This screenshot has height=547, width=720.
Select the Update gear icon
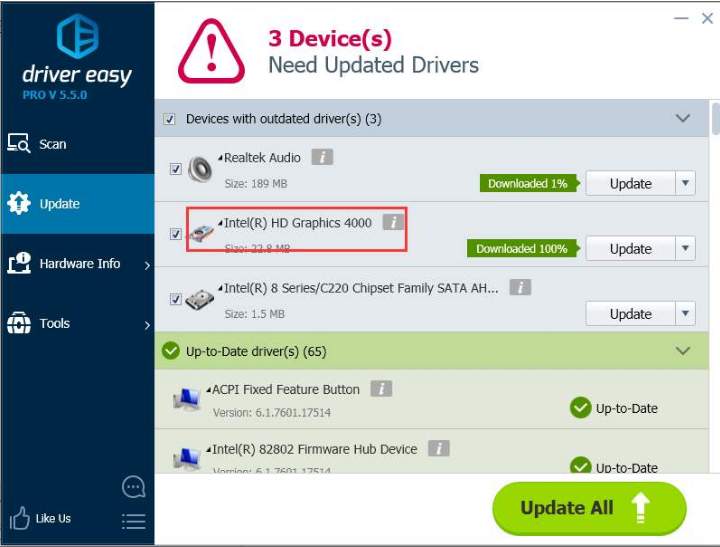(x=19, y=203)
